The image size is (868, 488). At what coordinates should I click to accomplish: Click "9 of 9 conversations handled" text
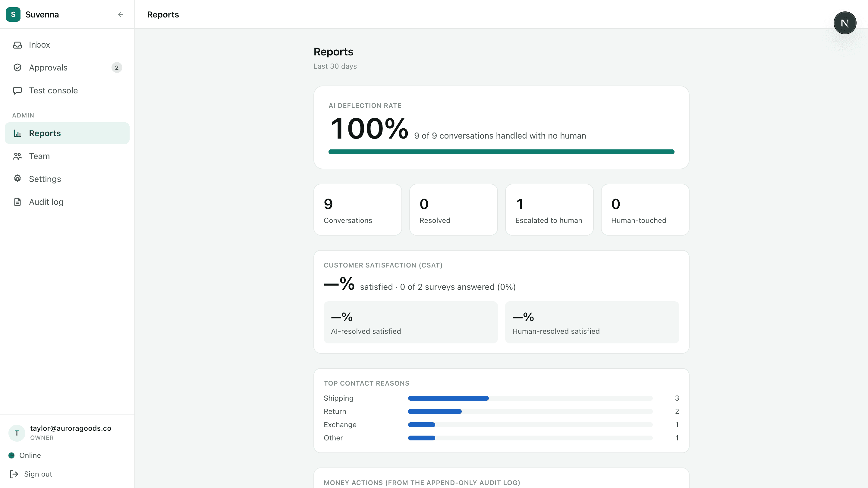tap(500, 136)
